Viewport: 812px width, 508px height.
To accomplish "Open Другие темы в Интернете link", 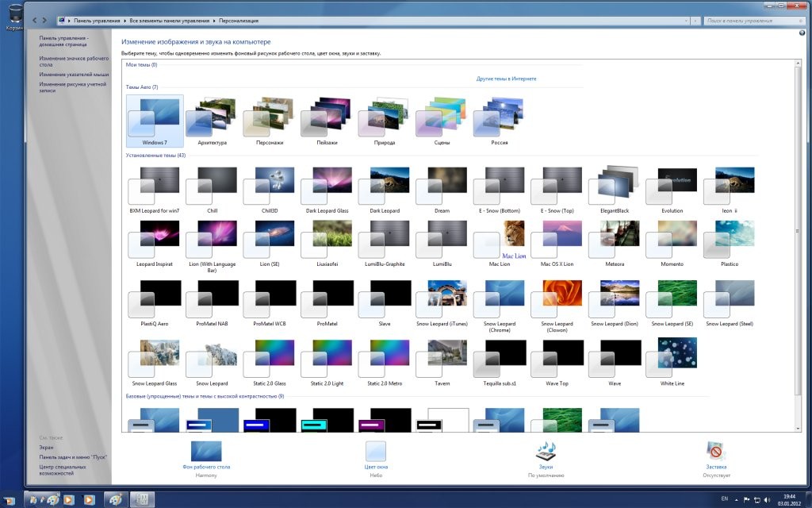I will 506,79.
